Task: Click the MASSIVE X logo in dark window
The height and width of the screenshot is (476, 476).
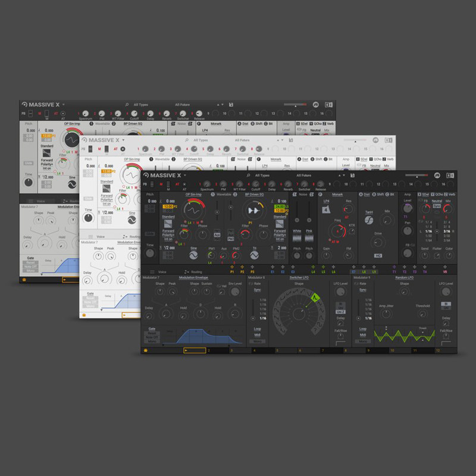Action: (162, 176)
